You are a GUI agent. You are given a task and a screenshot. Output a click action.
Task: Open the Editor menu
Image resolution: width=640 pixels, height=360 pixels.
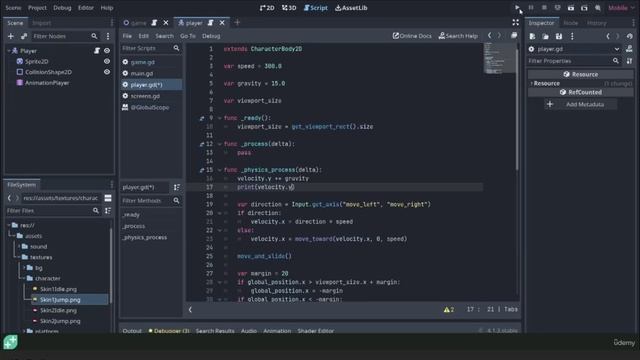pos(86,8)
